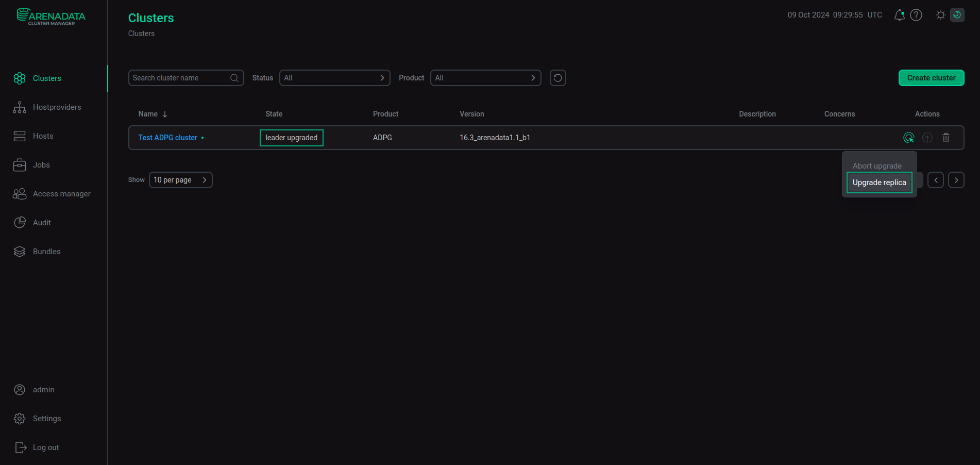Click the Product column header
Viewport: 980px width, 465px height.
pos(386,114)
